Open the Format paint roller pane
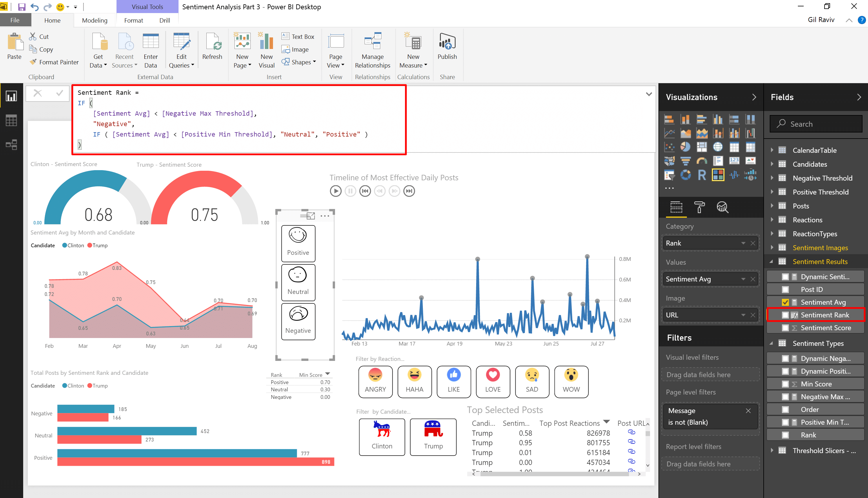This screenshot has width=868, height=498. 699,207
